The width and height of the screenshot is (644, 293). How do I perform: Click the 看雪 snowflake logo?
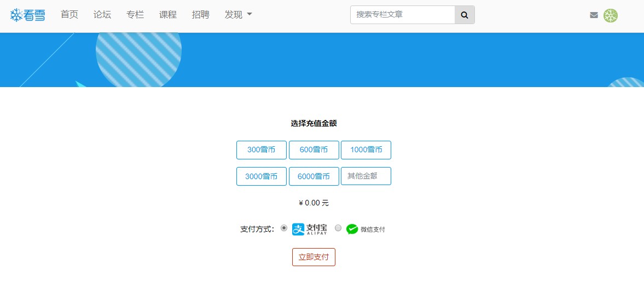pos(27,15)
